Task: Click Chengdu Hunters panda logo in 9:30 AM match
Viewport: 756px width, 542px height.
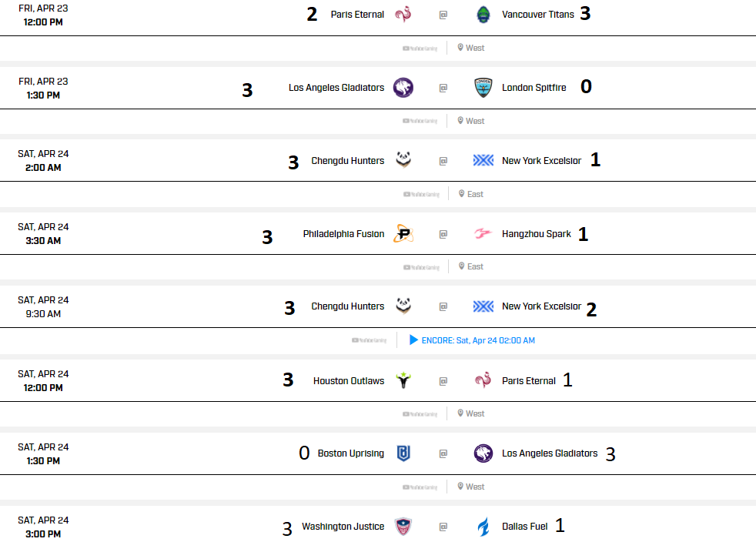Action: click(403, 306)
